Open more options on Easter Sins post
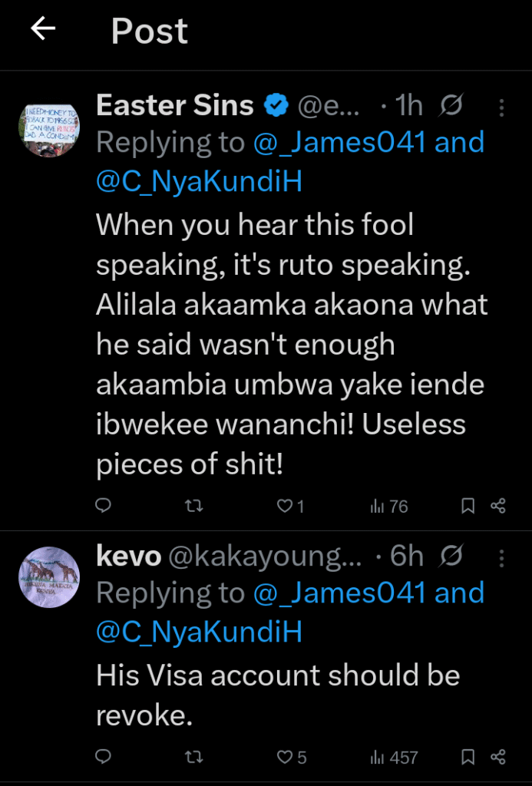Image resolution: width=532 pixels, height=786 pixels. pos(501,107)
